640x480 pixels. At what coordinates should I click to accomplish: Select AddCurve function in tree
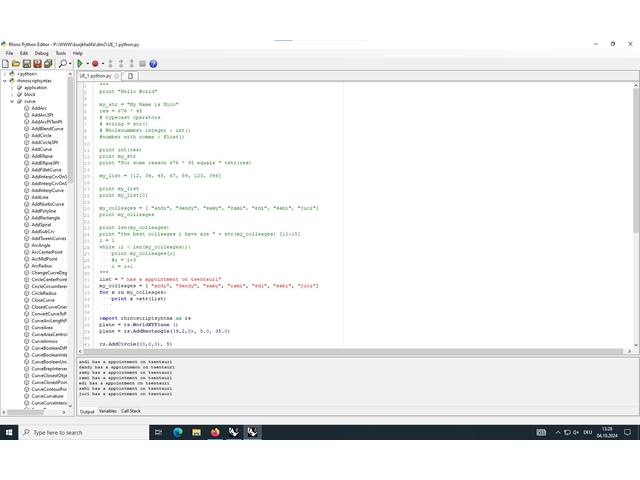(x=42, y=149)
